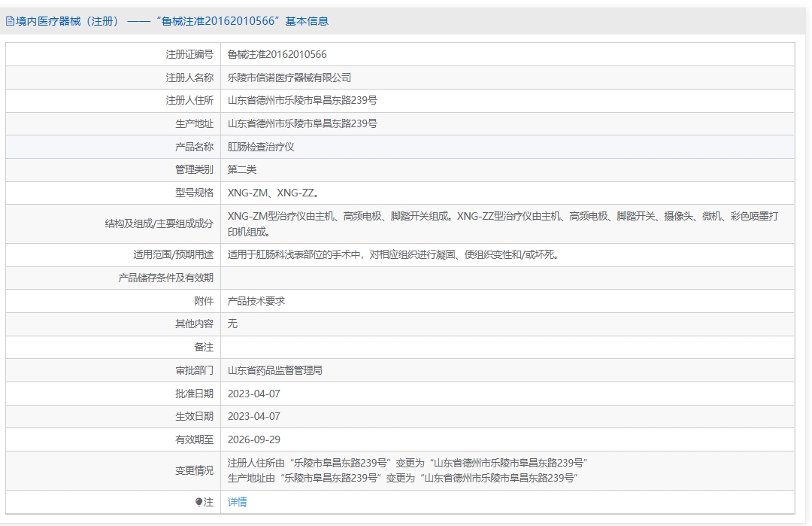This screenshot has width=812, height=526.
Task: Click the 产品名称 label
Action: coord(194,147)
